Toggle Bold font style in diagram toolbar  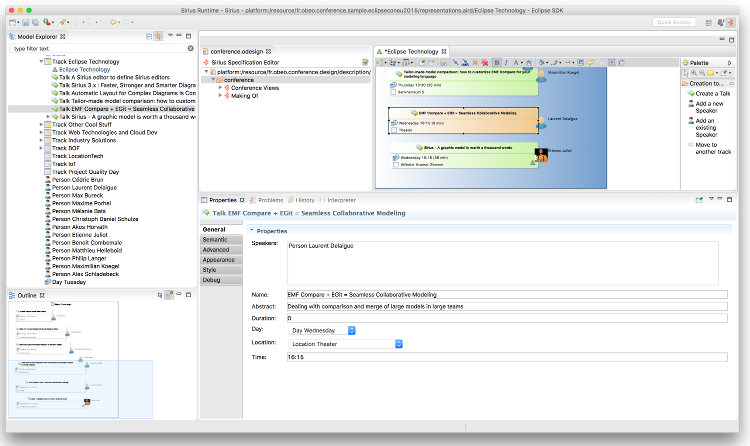click(x=496, y=63)
